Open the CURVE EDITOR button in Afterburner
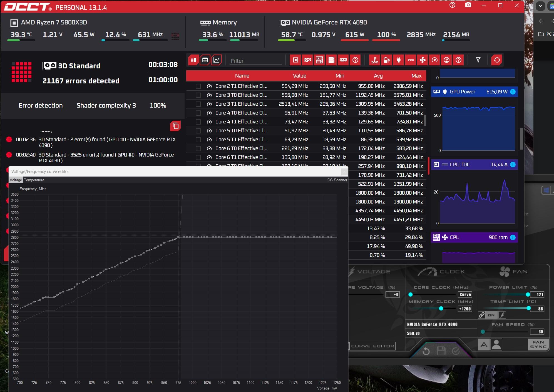The image size is (554, 392). coord(372,346)
